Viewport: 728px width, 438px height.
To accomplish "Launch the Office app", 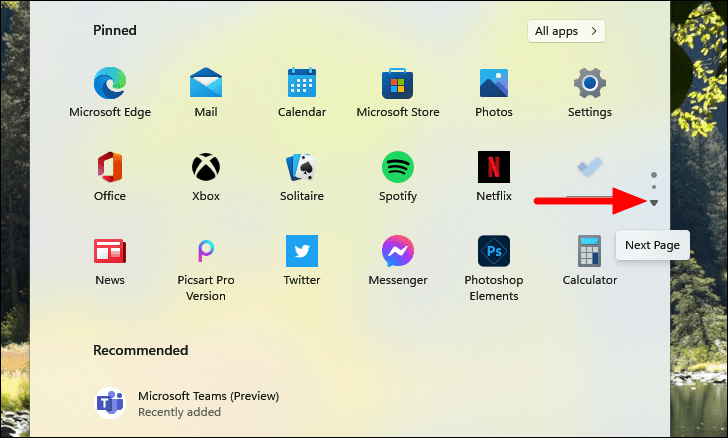I will 110,177.
